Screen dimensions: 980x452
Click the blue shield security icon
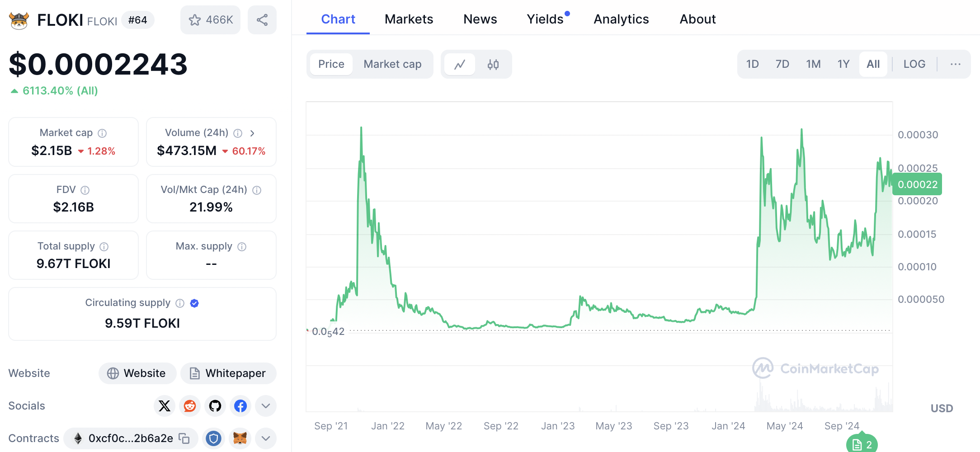213,438
